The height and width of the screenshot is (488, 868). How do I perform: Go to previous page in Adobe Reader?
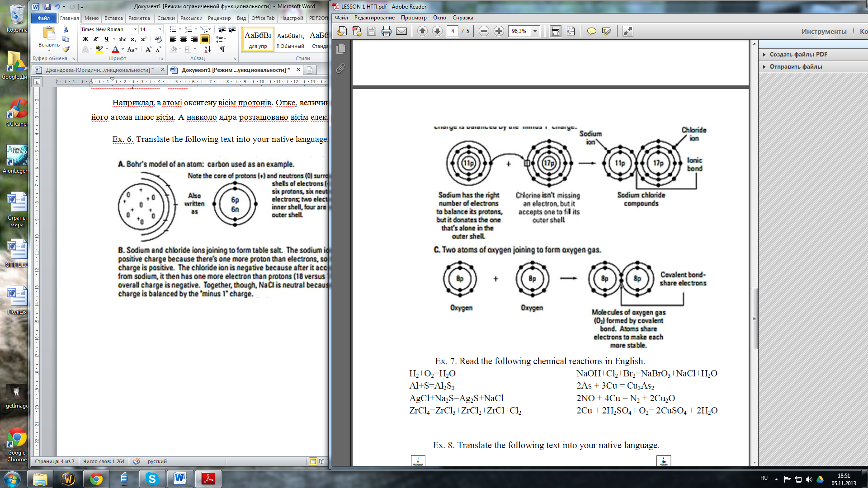point(422,31)
